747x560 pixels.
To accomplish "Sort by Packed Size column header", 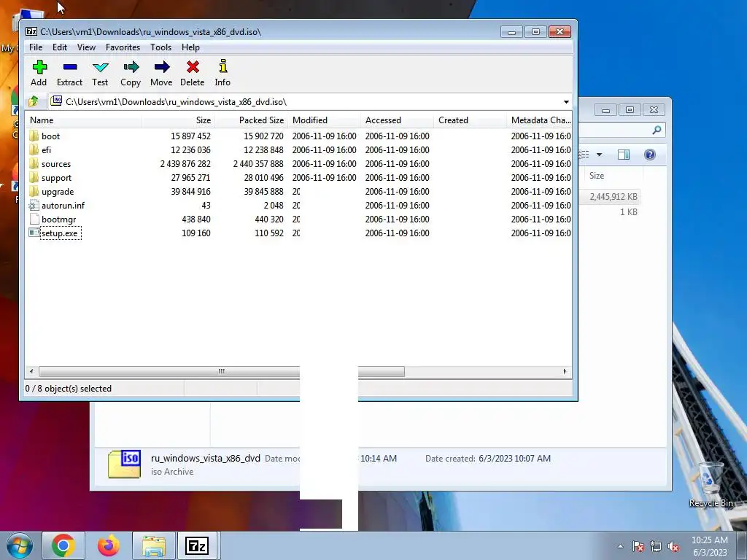I will point(251,120).
